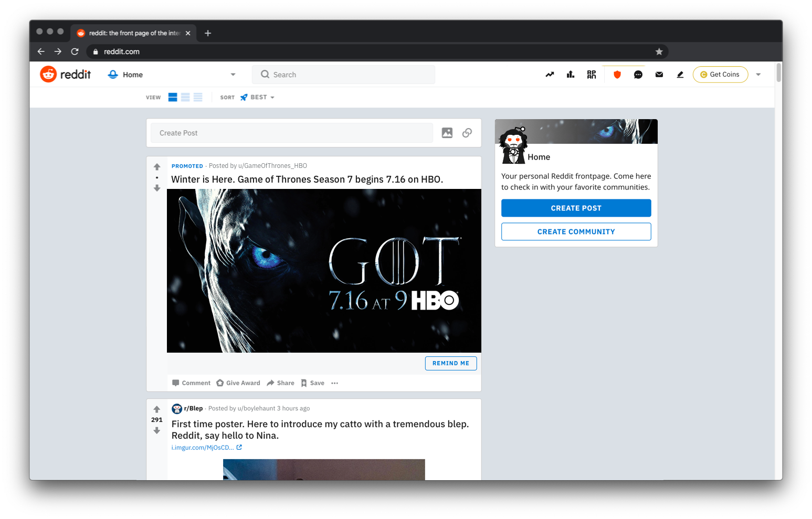Click the browser forward arrow

[58, 51]
